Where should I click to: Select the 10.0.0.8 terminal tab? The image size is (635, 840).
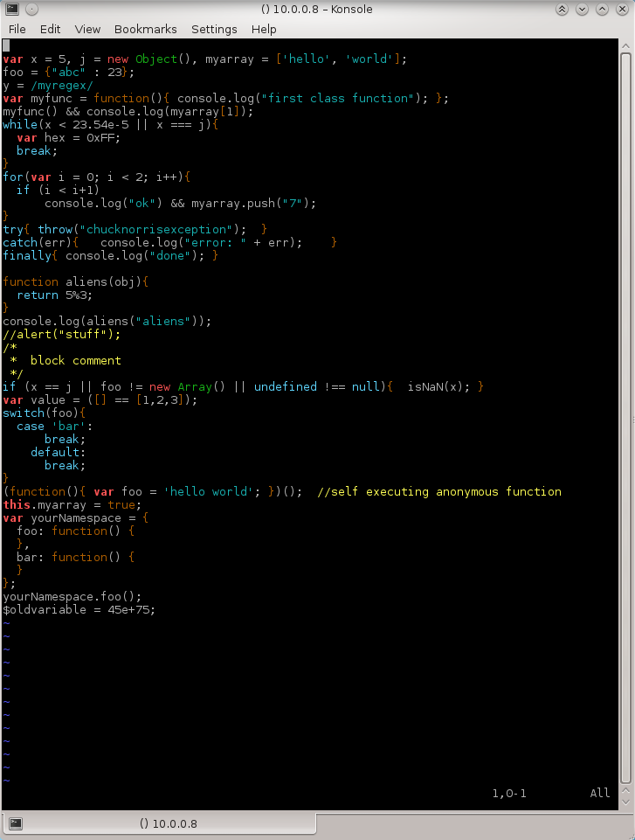(x=160, y=823)
